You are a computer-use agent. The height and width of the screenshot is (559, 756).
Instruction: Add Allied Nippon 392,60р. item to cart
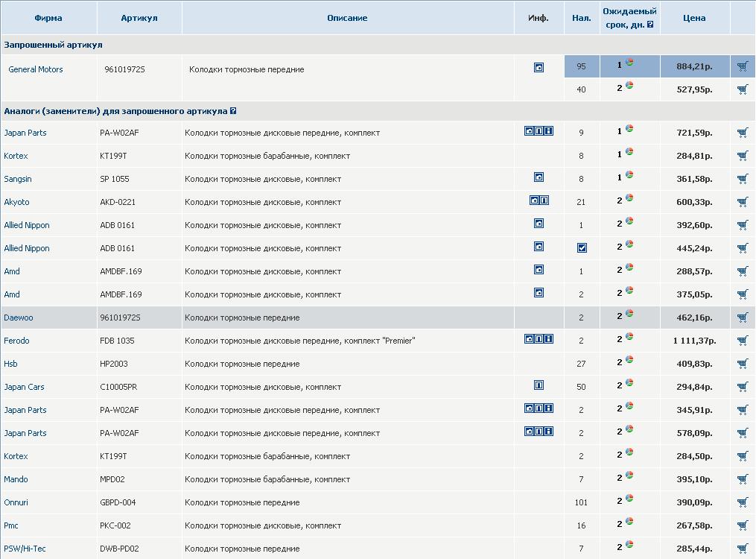coord(743,225)
